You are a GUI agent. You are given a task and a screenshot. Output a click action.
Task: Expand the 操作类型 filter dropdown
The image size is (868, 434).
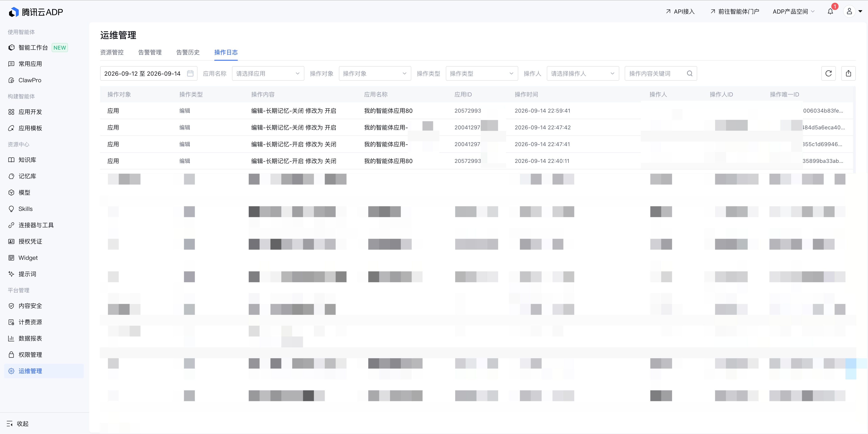(482, 73)
